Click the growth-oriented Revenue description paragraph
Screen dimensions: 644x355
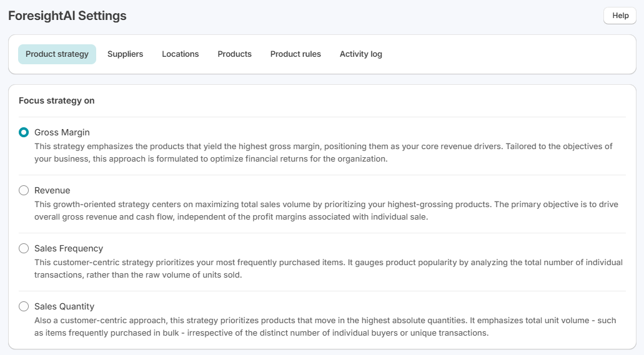tap(326, 210)
